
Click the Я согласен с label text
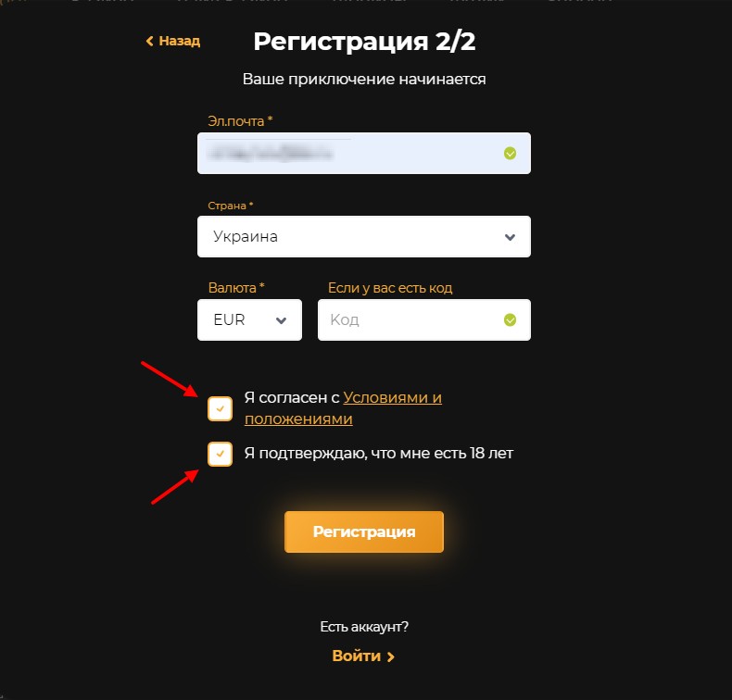point(292,398)
